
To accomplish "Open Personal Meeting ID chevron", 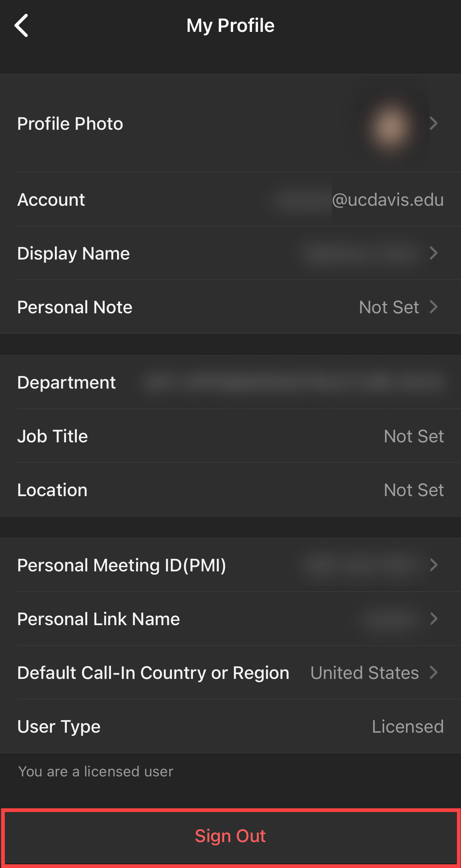I will tap(434, 565).
